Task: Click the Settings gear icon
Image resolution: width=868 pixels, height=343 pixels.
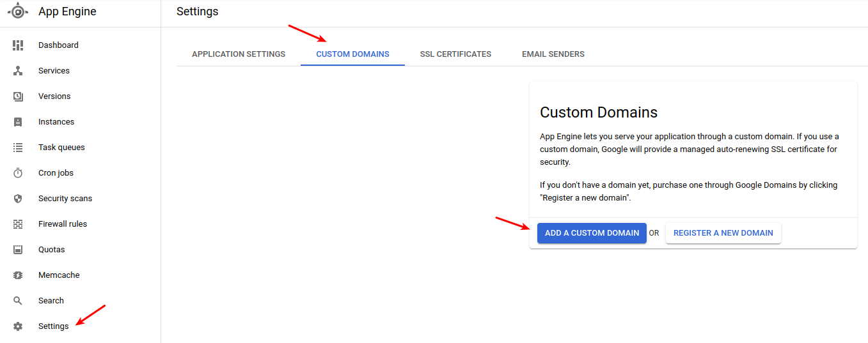Action: 18,326
